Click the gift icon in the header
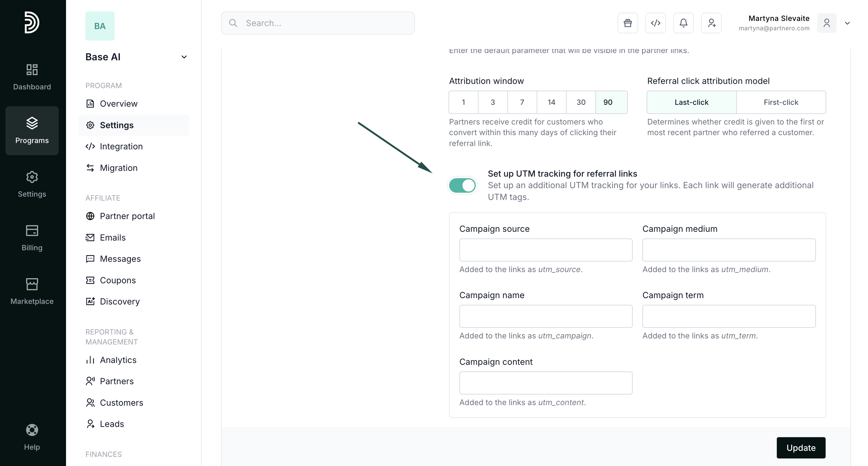The image size is (868, 466). [628, 23]
